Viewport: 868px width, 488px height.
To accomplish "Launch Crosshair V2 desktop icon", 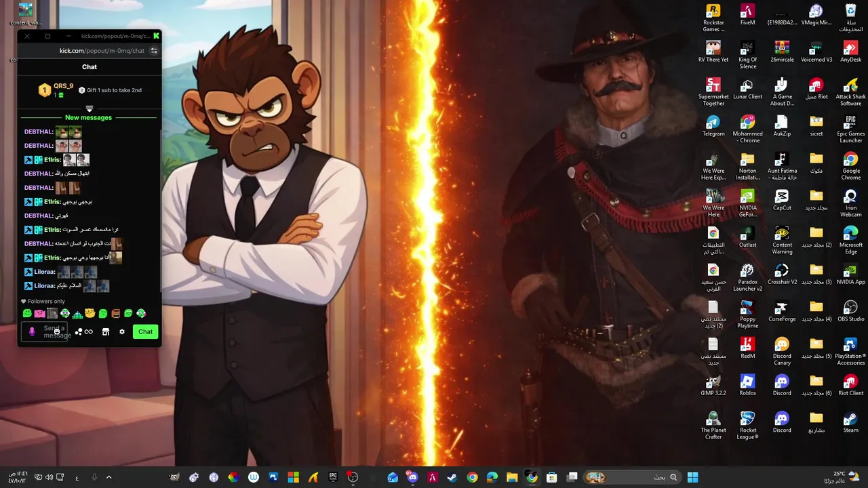I will [x=782, y=275].
